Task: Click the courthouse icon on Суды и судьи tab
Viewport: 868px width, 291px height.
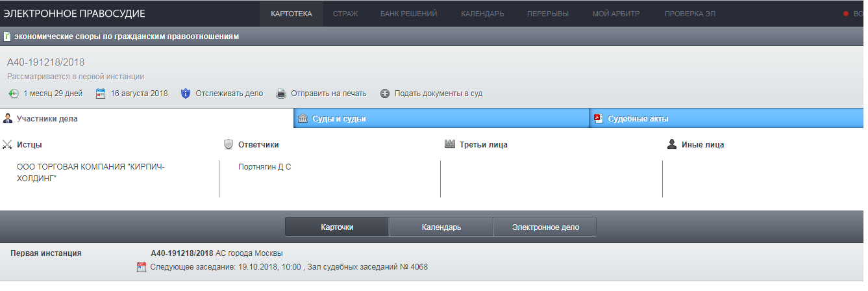Action: [x=303, y=118]
